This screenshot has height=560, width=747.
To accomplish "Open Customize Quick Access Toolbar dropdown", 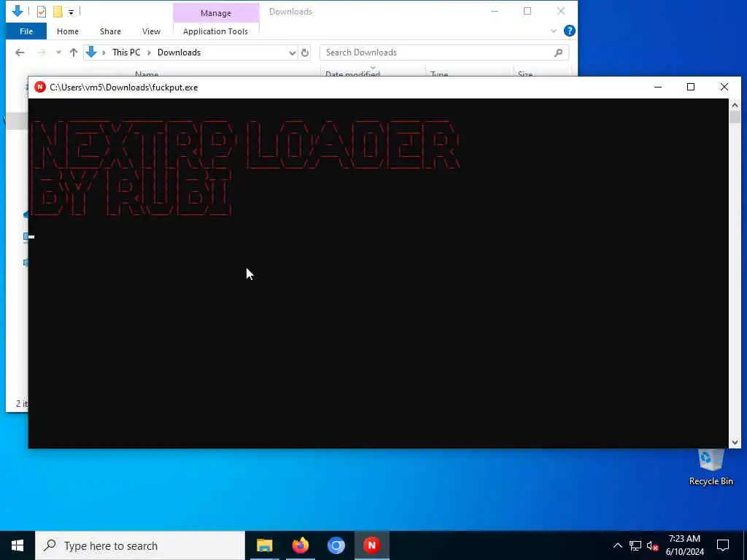I will click(x=71, y=12).
